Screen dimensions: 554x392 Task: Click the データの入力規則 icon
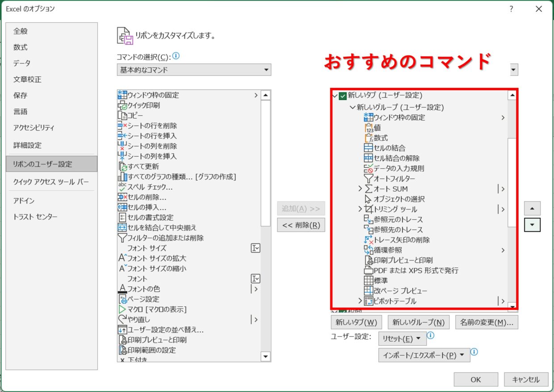[369, 168]
